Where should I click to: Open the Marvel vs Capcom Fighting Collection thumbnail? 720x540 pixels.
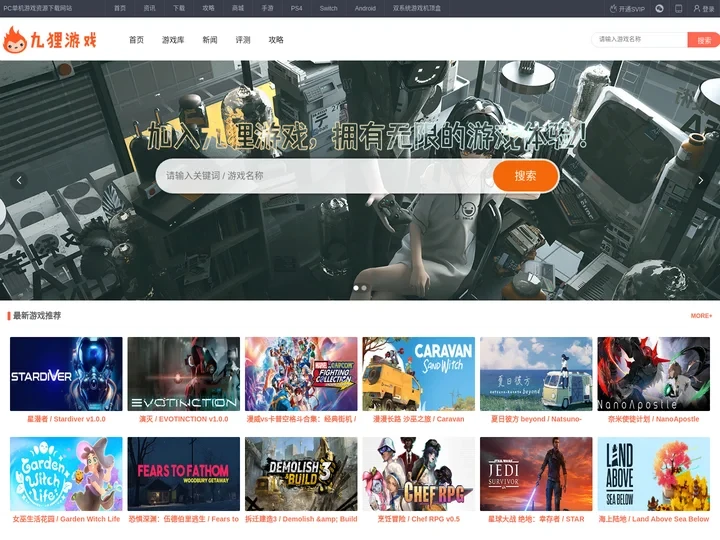pyautogui.click(x=301, y=374)
